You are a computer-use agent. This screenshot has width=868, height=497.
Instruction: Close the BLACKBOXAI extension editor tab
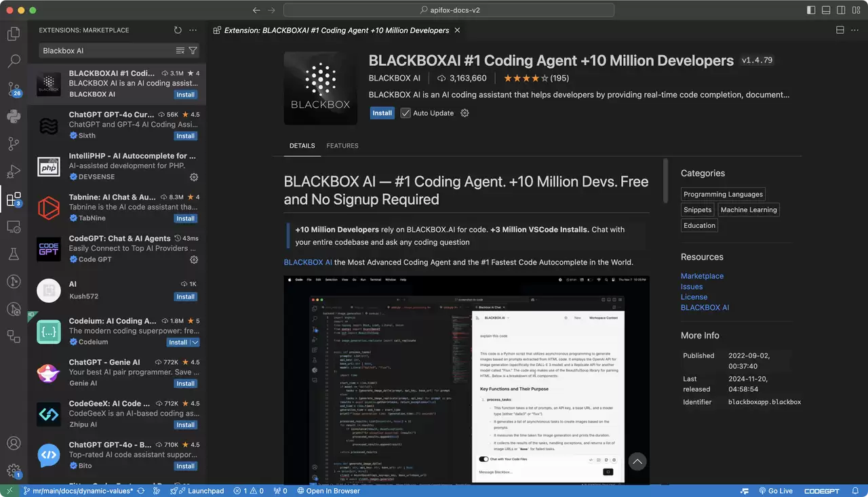click(x=457, y=31)
